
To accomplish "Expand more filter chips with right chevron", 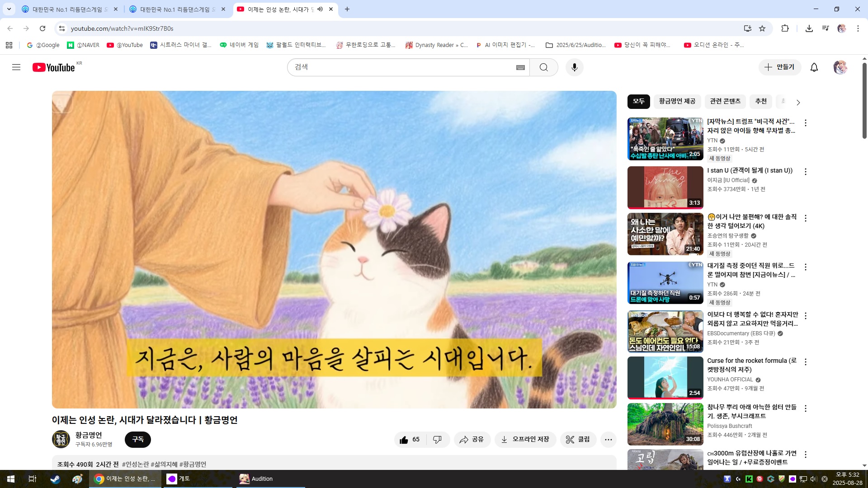I will pyautogui.click(x=798, y=103).
